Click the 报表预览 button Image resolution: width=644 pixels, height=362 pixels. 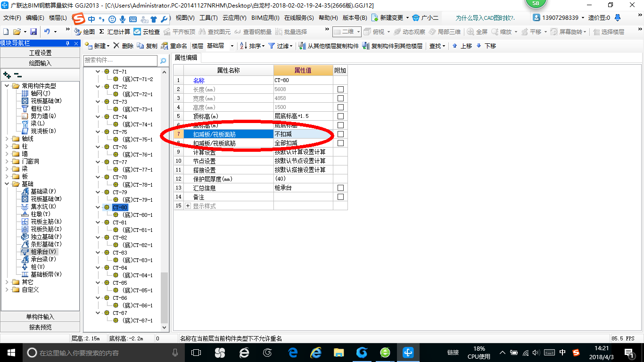point(40,327)
